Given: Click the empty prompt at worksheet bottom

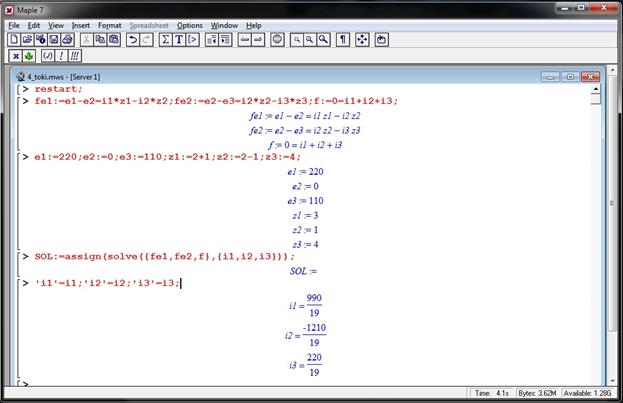Looking at the screenshot, I should 25,384.
